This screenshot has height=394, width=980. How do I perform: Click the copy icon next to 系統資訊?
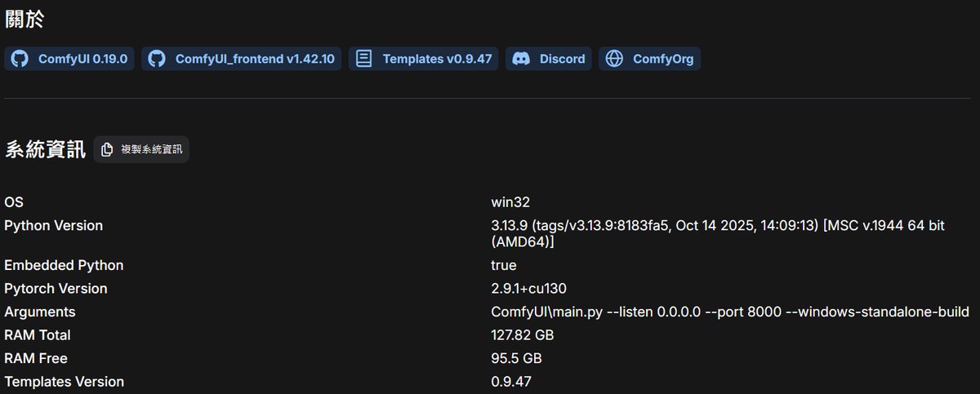point(107,150)
